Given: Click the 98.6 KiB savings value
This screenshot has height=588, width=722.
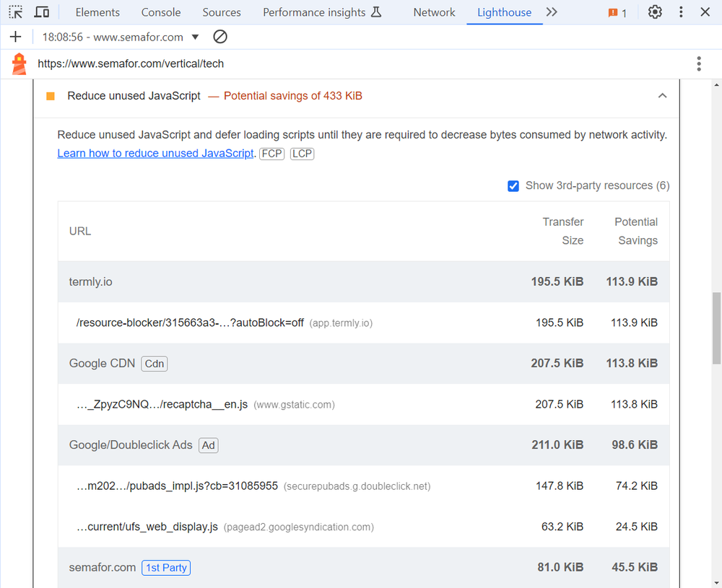Looking at the screenshot, I should coord(635,445).
